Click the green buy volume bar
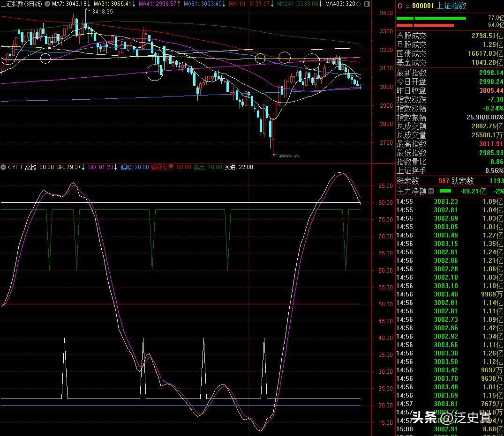 (431, 18)
